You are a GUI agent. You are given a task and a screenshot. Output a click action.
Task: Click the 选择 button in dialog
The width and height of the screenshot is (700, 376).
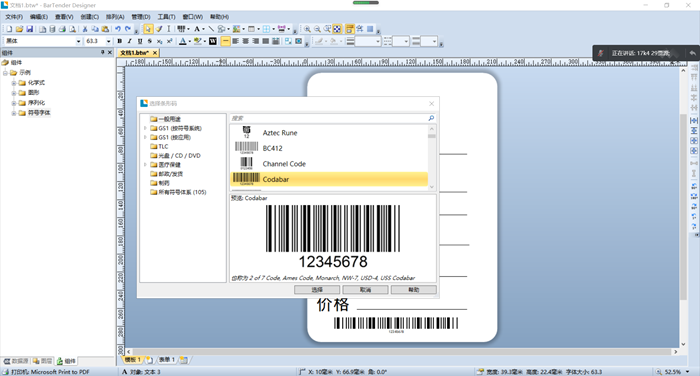(x=317, y=290)
